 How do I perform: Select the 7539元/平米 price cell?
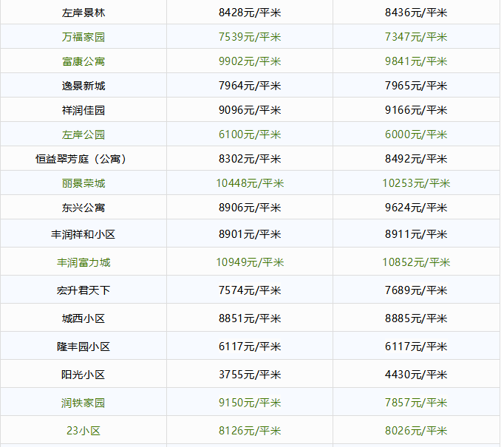coord(250,37)
